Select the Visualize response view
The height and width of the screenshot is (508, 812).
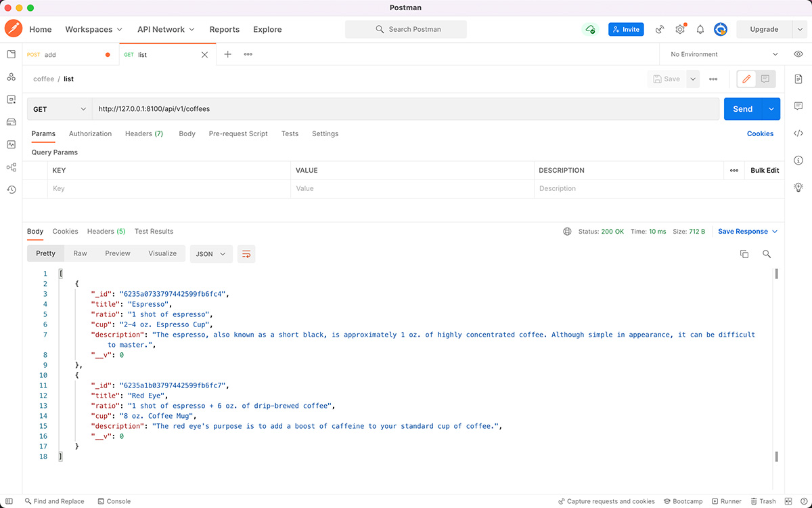pyautogui.click(x=162, y=253)
